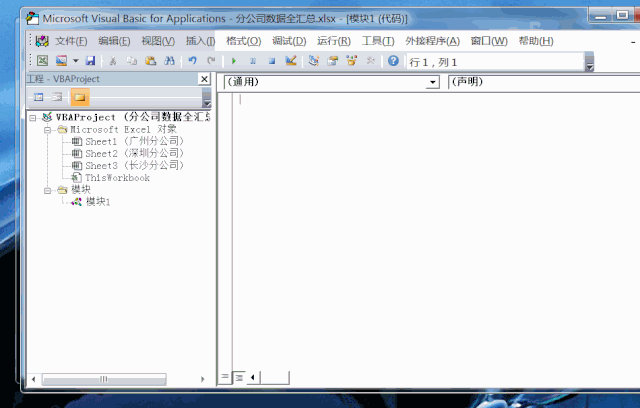Click the View Object icon in project panel
640x408 pixels.
(58, 97)
